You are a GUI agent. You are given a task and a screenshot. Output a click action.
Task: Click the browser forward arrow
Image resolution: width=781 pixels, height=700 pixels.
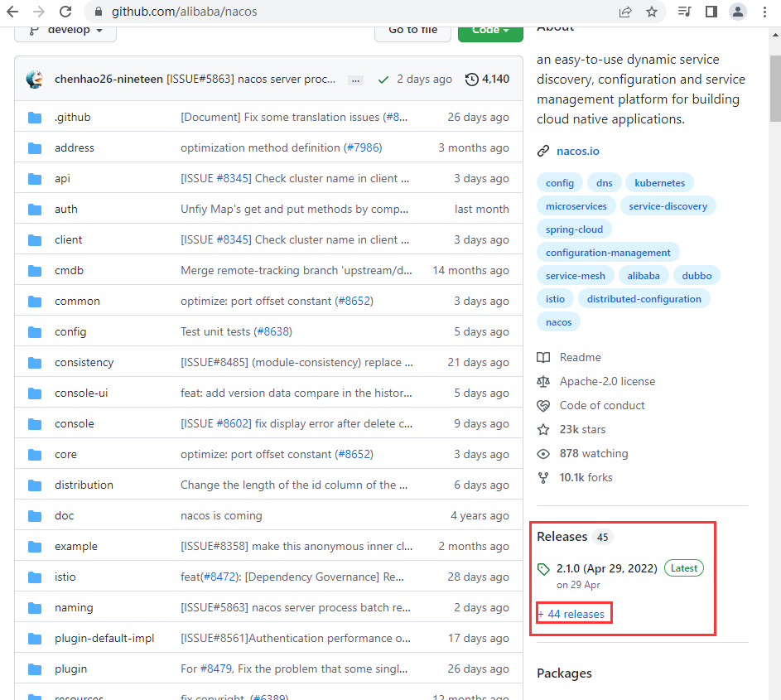tap(39, 12)
